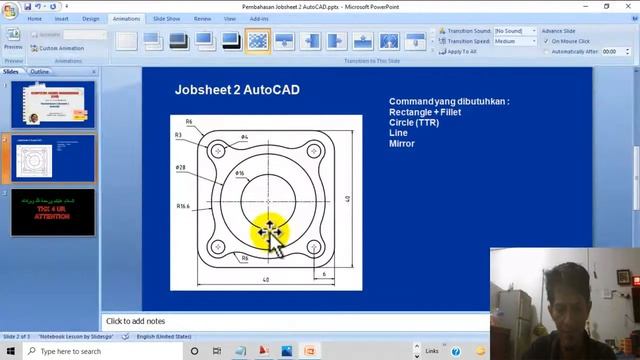The height and width of the screenshot is (360, 640).
Task: Choose the last visible transition thumbnail
Action: click(415, 41)
